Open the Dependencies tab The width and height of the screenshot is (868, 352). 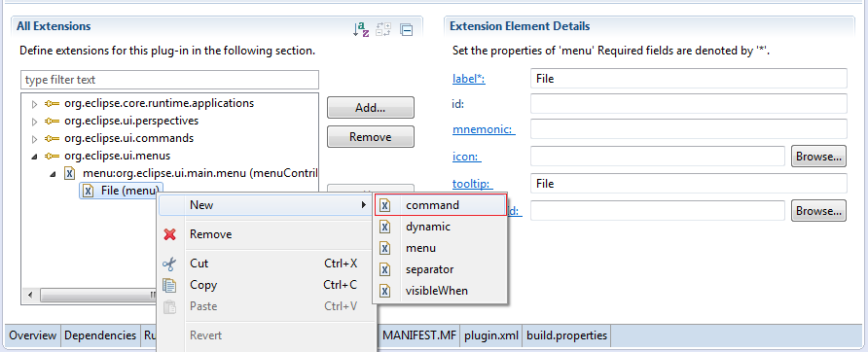click(x=100, y=335)
